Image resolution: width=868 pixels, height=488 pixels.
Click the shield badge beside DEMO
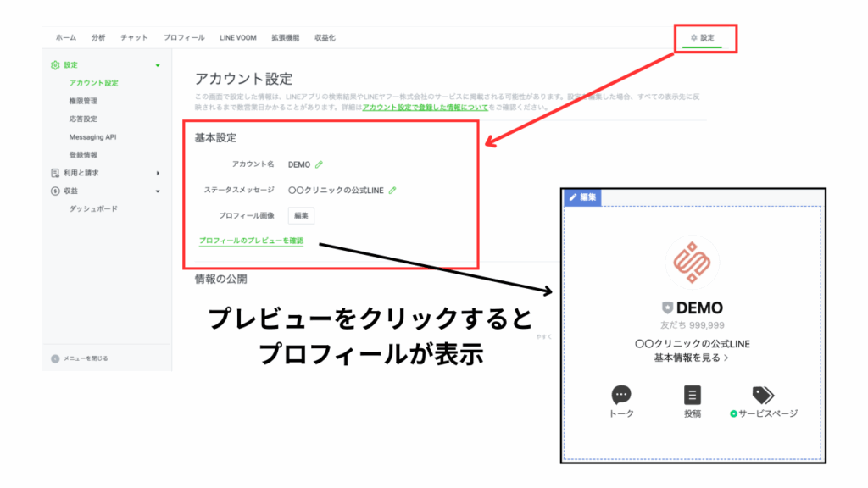(668, 308)
